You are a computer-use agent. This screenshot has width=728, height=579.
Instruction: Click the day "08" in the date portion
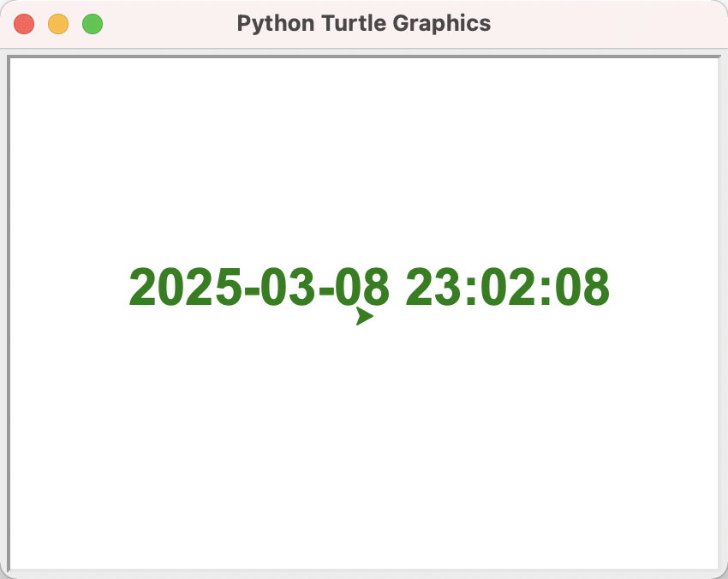click(363, 287)
